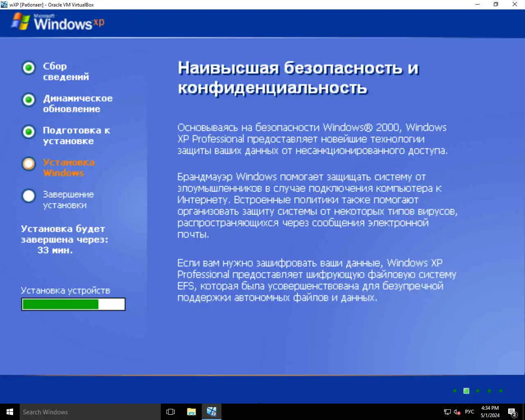The image size is (525, 420).
Task: Click the Search Windows box
Action: (x=90, y=412)
